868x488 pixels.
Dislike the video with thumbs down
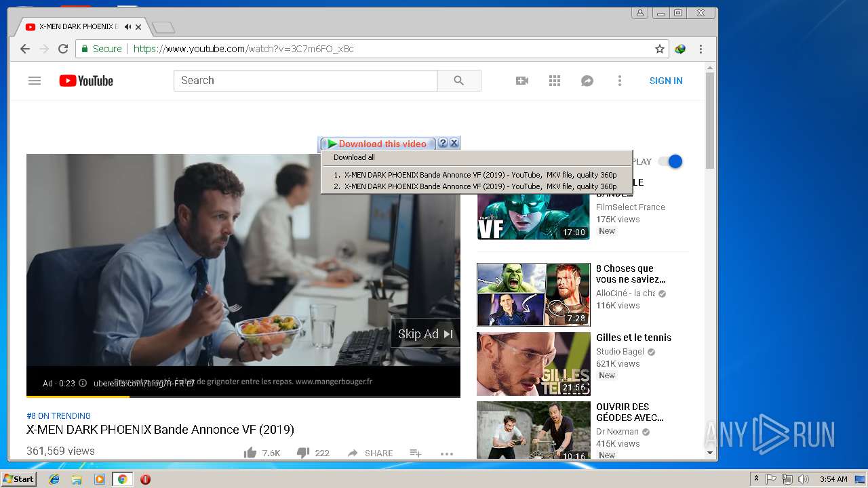tap(303, 453)
